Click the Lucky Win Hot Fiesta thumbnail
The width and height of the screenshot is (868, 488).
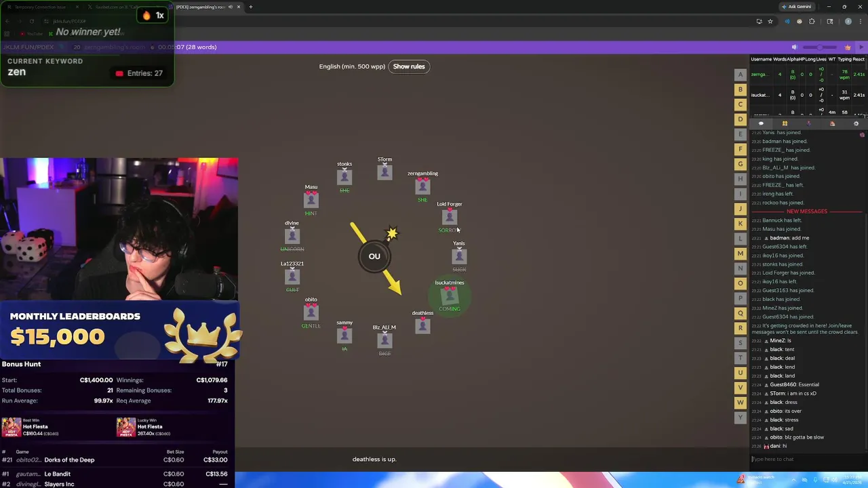click(126, 427)
